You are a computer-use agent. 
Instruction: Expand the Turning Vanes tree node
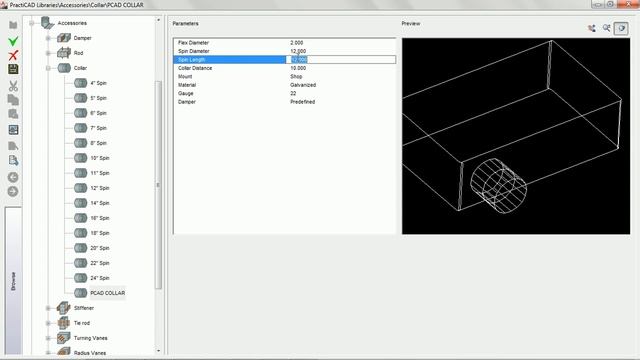tap(48, 338)
